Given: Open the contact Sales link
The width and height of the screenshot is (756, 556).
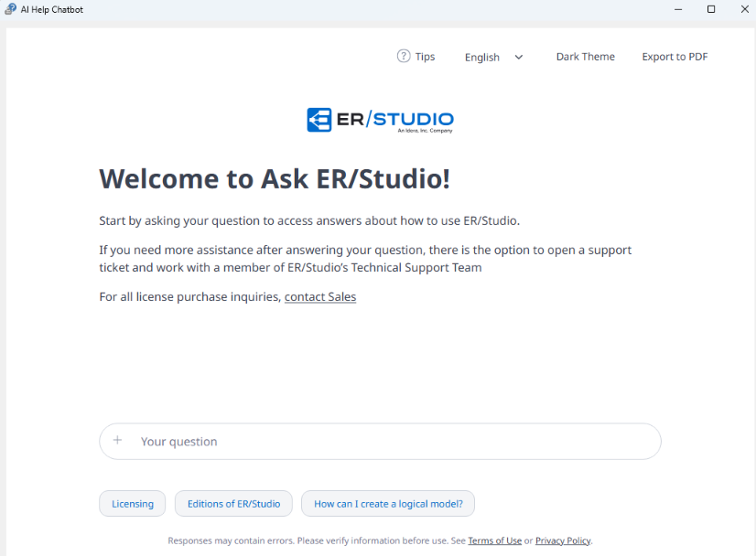Looking at the screenshot, I should pyautogui.click(x=320, y=297).
